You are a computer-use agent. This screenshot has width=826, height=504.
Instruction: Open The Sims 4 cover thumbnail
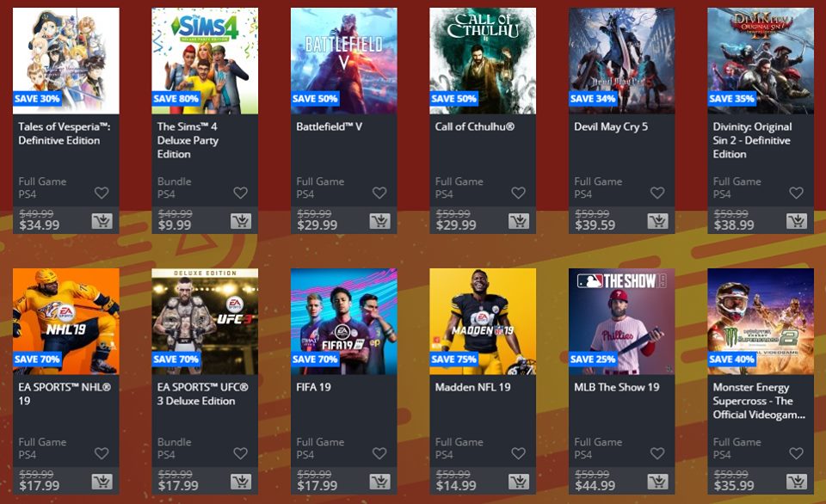[205, 60]
